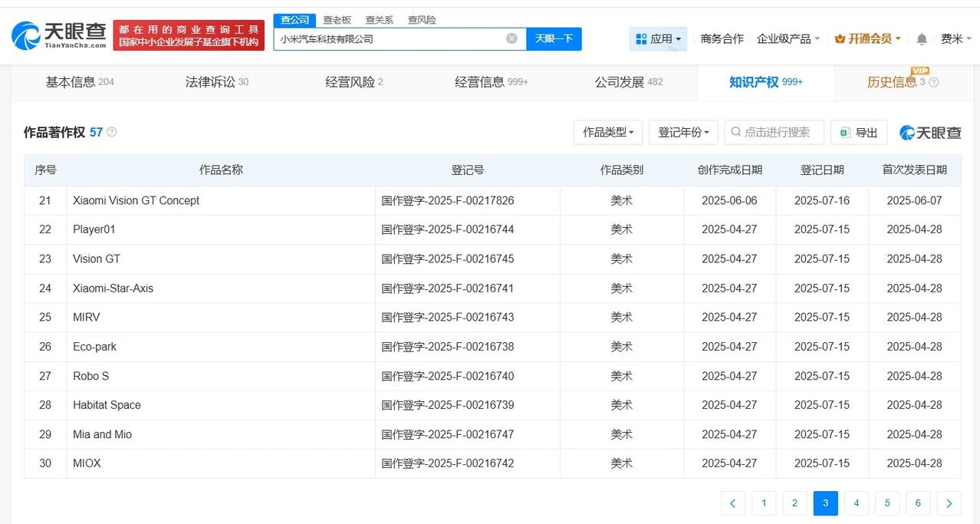This screenshot has height=524, width=980.
Task: Open notifications via the bell icon
Action: coord(921,38)
